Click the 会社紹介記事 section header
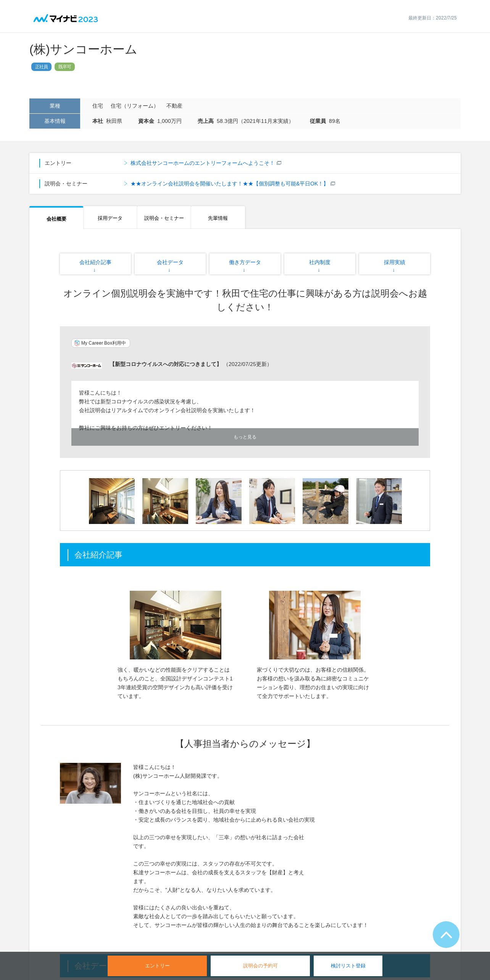490x980 pixels. (x=245, y=554)
